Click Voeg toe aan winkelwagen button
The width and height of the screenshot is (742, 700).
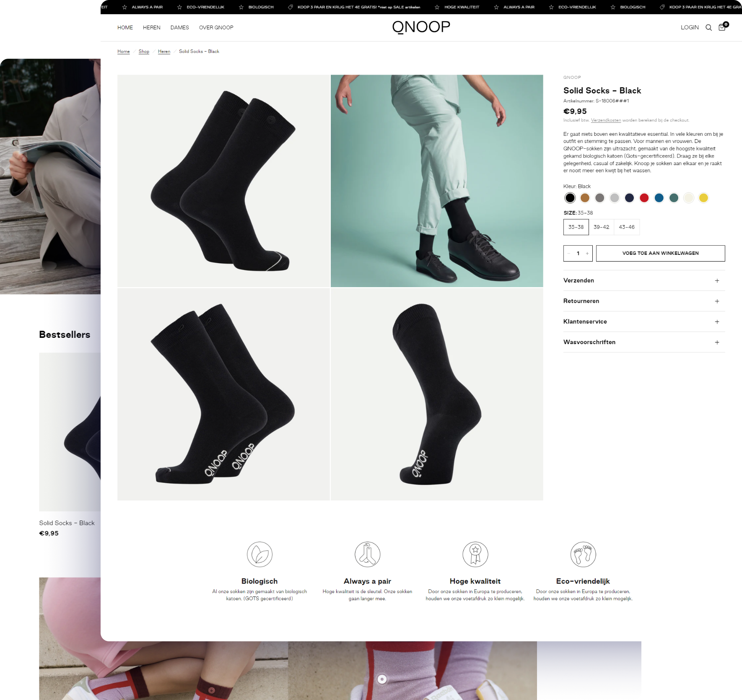pos(660,253)
